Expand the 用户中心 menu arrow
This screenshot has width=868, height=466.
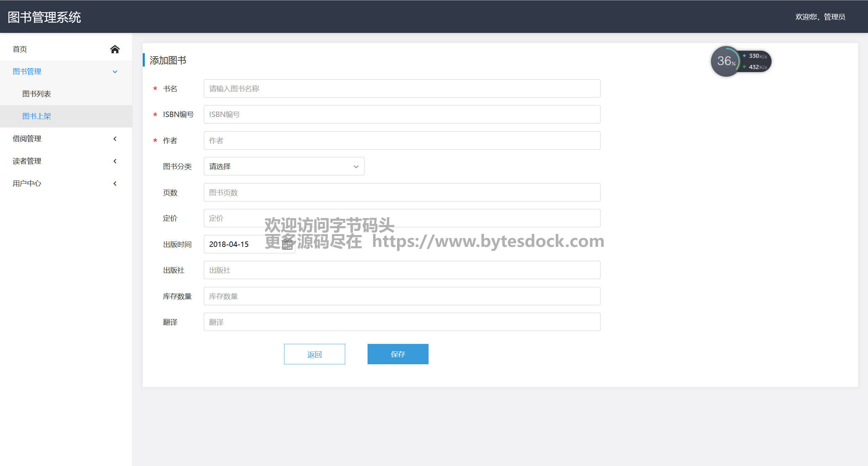click(115, 183)
